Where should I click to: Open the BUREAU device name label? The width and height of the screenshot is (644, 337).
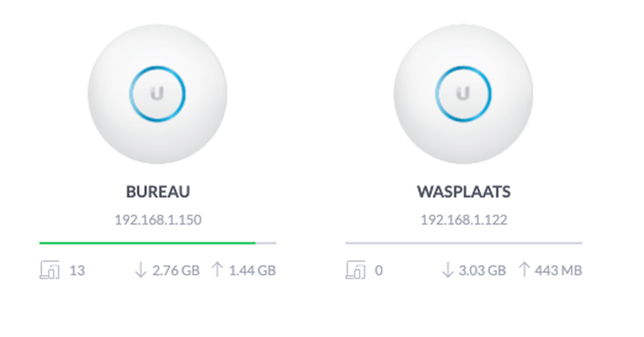[157, 192]
